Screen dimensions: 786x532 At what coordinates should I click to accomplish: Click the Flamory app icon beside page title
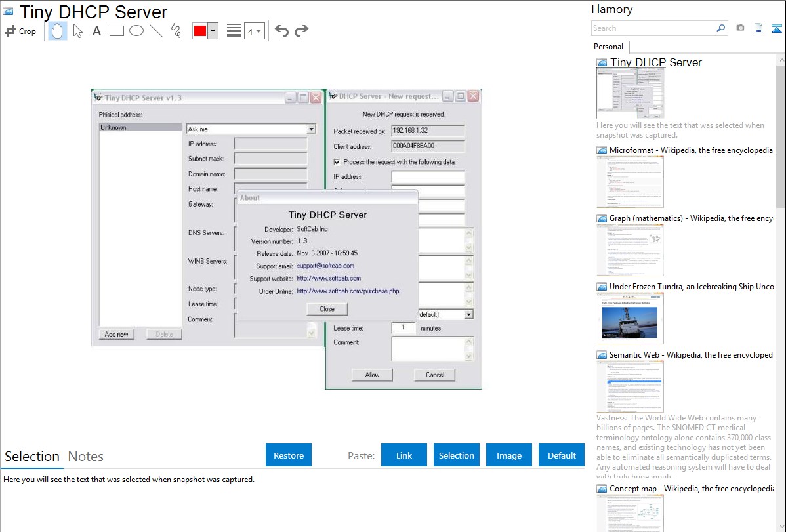tap(8, 11)
